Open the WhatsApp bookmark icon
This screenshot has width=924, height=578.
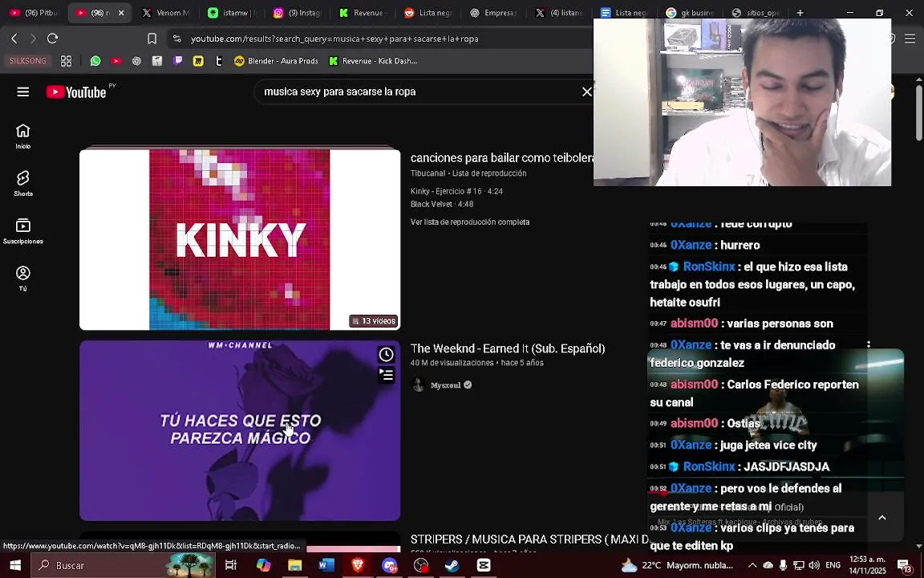(95, 61)
